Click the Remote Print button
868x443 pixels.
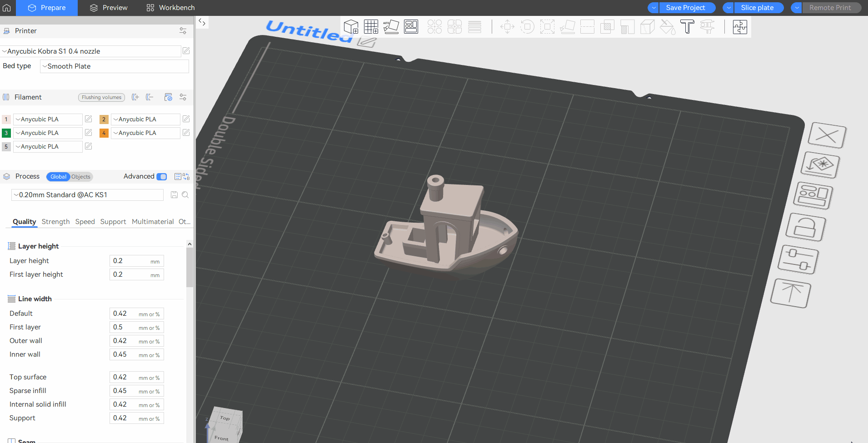click(x=831, y=8)
